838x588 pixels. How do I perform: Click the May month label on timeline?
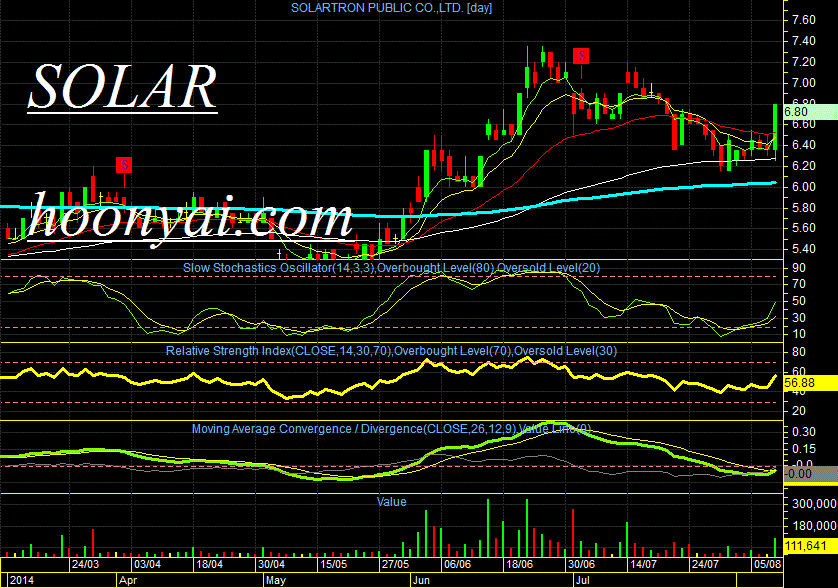(x=276, y=581)
